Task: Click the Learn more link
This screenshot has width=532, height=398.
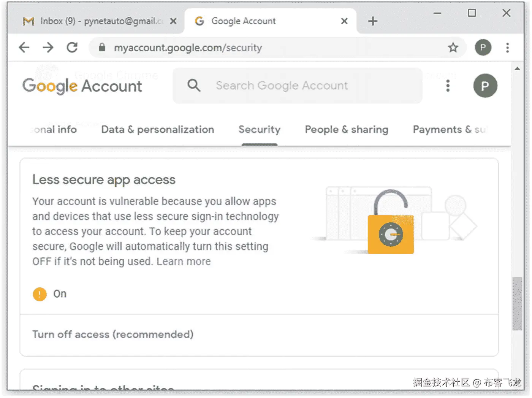Action: [x=184, y=262]
